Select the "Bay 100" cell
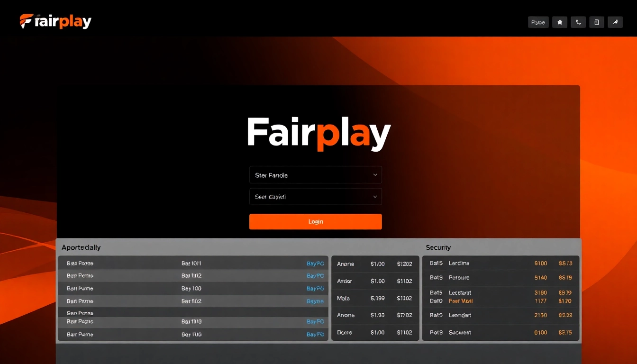Viewport: 637px width, 364px height. tap(191, 289)
